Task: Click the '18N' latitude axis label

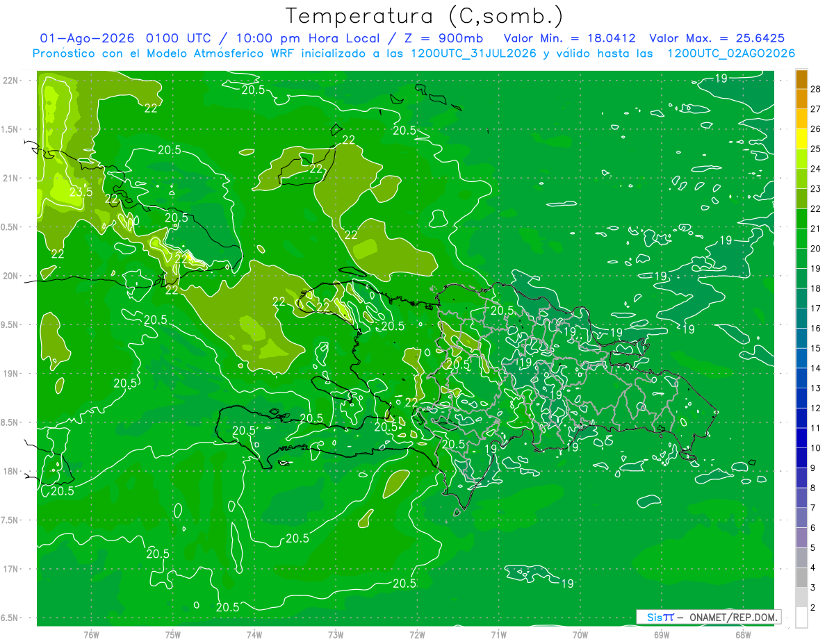Action: tap(10, 471)
